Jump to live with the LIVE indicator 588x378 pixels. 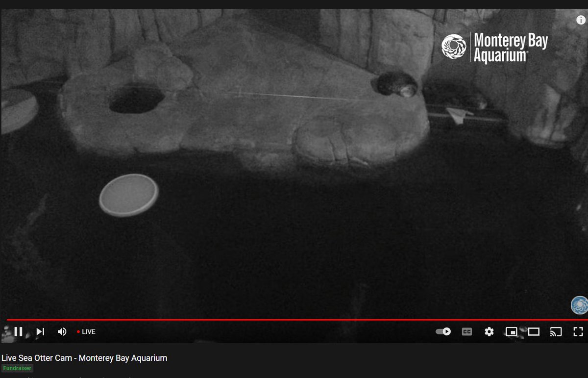click(86, 332)
